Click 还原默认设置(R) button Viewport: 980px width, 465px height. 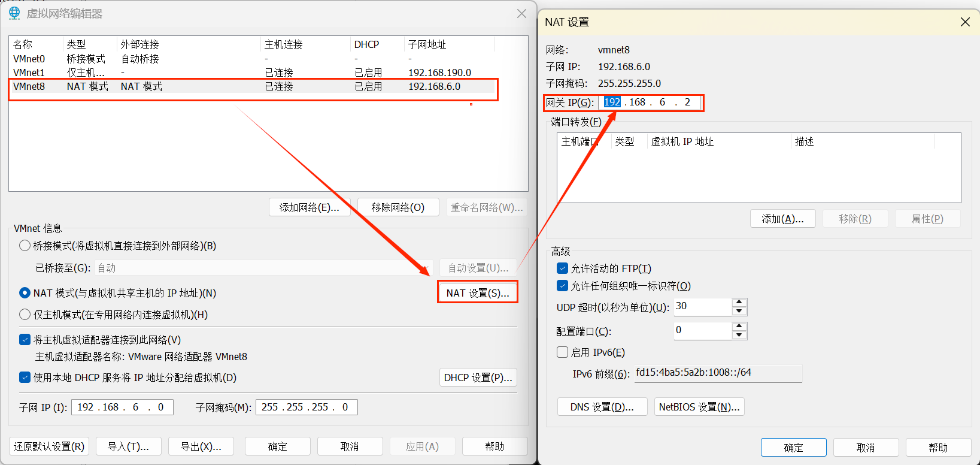[49, 446]
